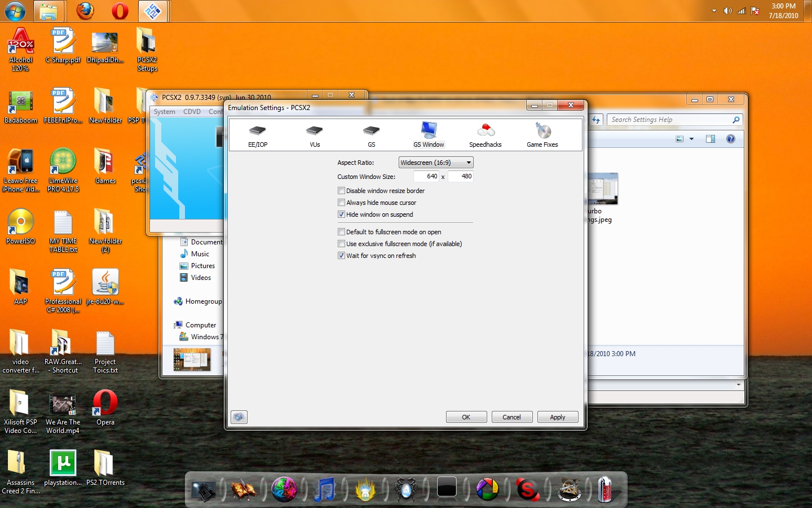The image size is (812, 508).
Task: Click the custom window height field 480
Action: [x=461, y=176]
